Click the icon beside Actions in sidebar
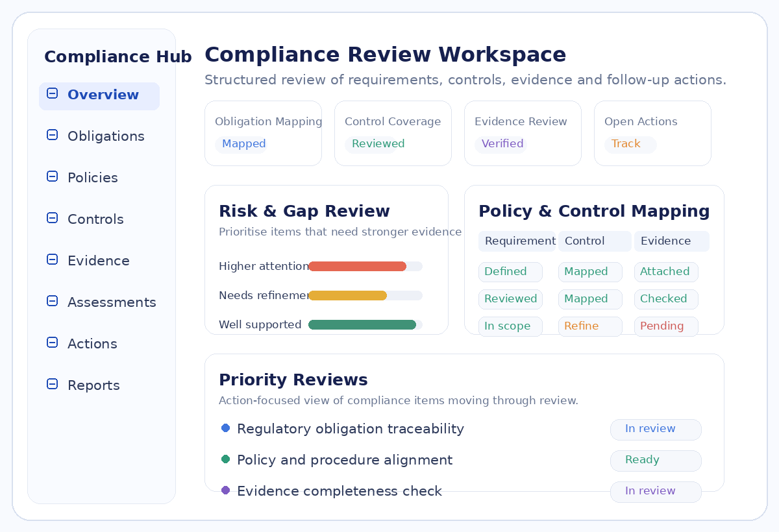 tap(53, 343)
